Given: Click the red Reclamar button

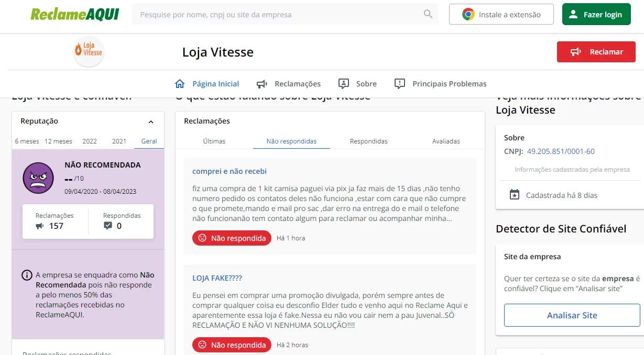Looking at the screenshot, I should tap(596, 52).
